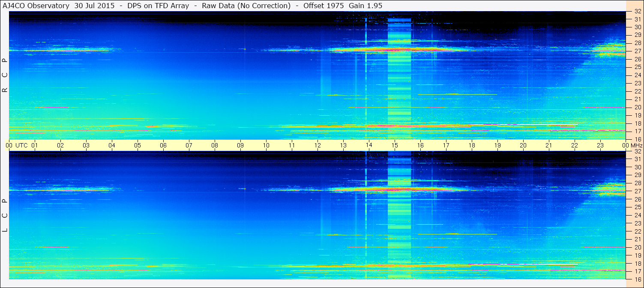This screenshot has height=288, width=644.
Task: Click the MHz unit label on time axis
Action: pyautogui.click(x=636, y=145)
